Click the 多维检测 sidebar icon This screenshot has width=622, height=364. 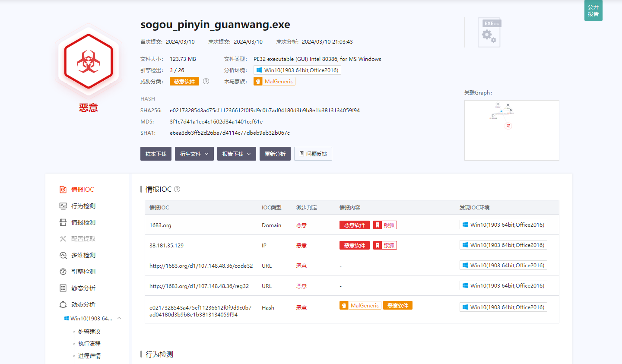(63, 255)
